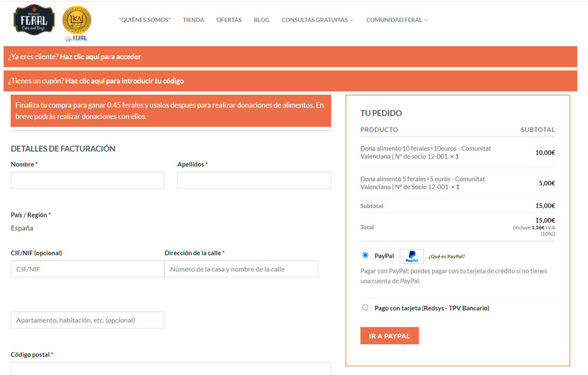Open the ¿Qué es PayPal? link
The image size is (588, 375).
(x=447, y=256)
